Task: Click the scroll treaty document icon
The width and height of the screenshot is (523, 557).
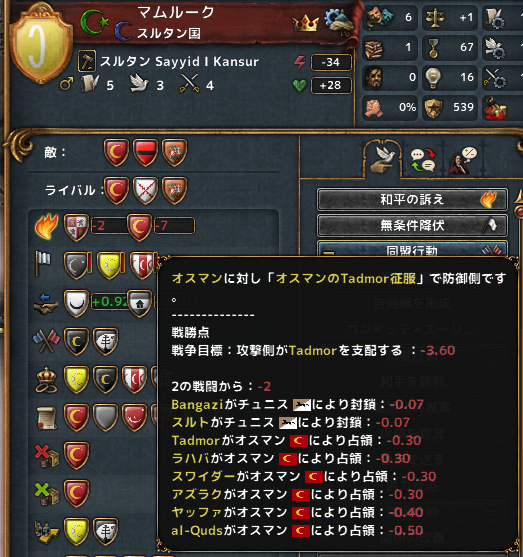Action: coord(47,418)
